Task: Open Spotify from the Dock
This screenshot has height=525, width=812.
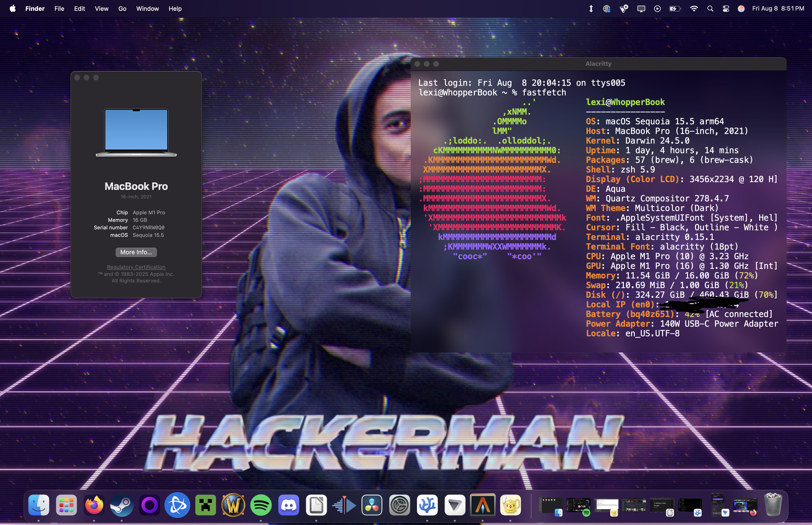Action: tap(261, 505)
